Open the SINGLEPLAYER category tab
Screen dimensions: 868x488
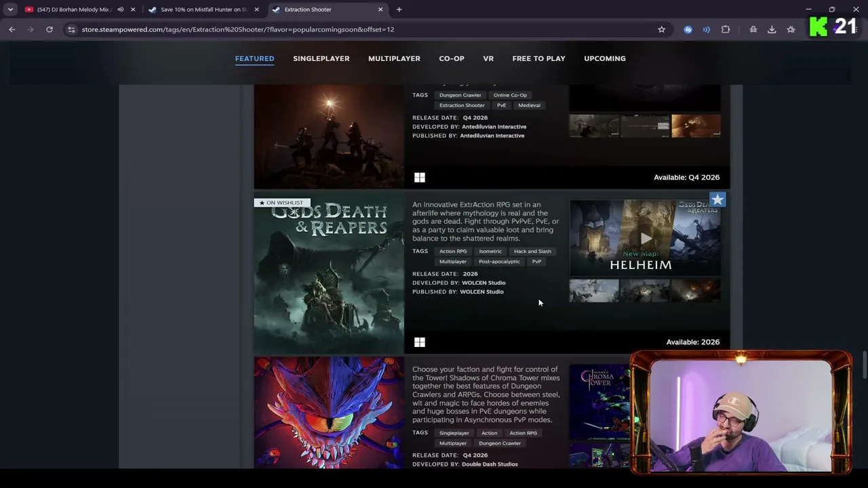[321, 58]
